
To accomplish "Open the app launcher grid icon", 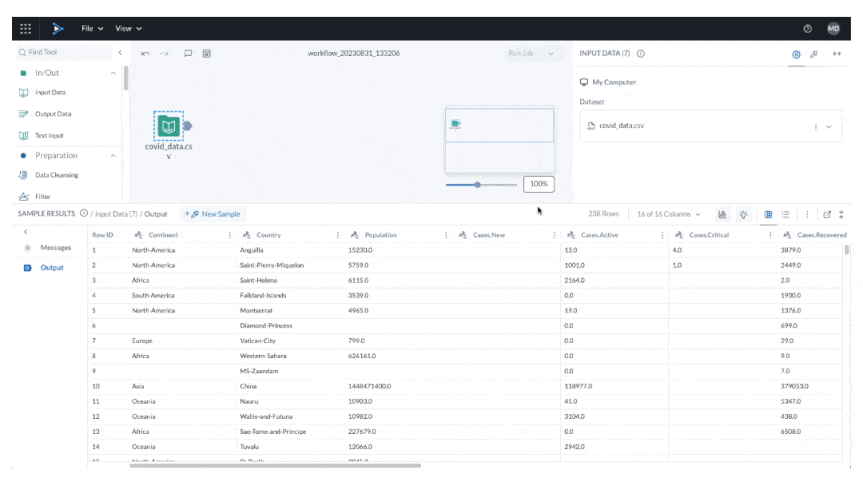I will pos(25,29).
